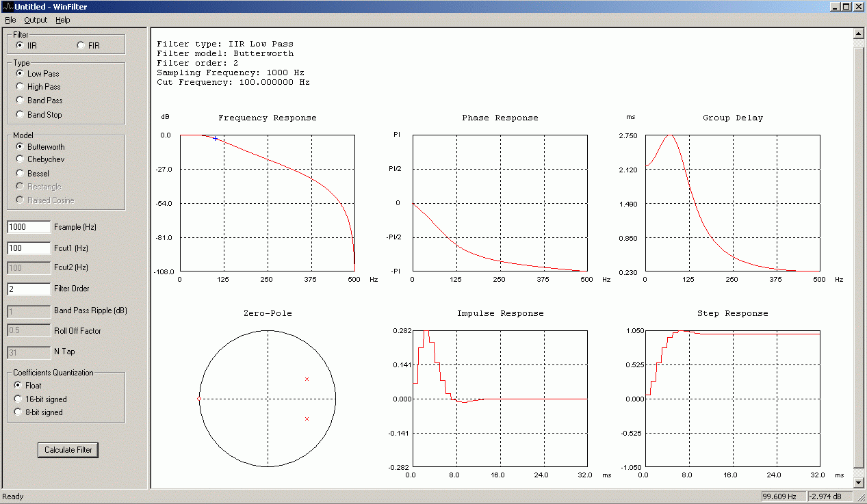Click the scrollbar down arrow
867x504 pixels.
[859, 483]
